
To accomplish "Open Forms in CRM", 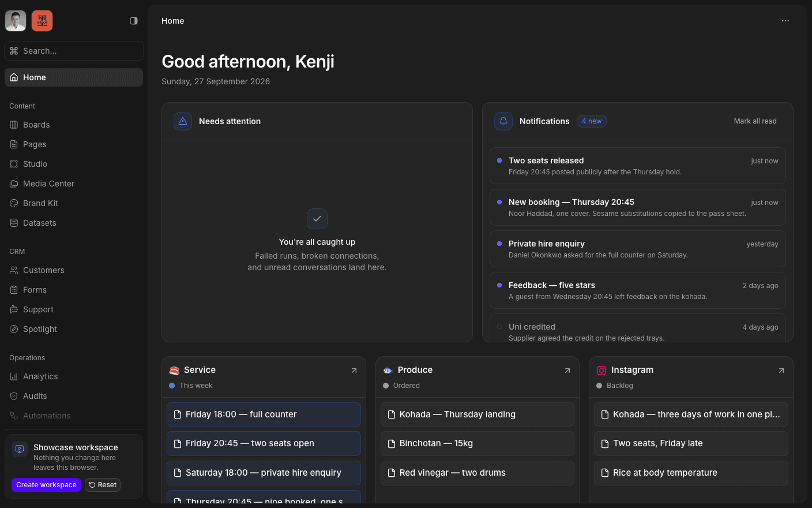I will click(x=74, y=290).
